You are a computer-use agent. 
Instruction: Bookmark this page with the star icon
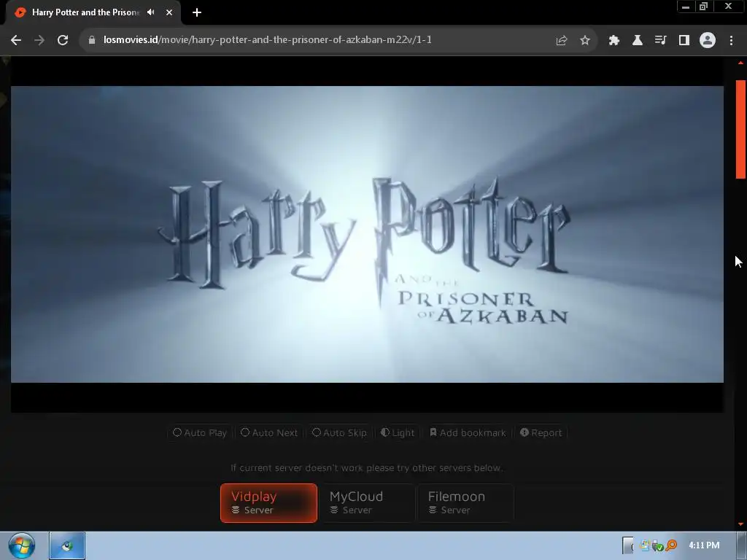click(x=585, y=41)
